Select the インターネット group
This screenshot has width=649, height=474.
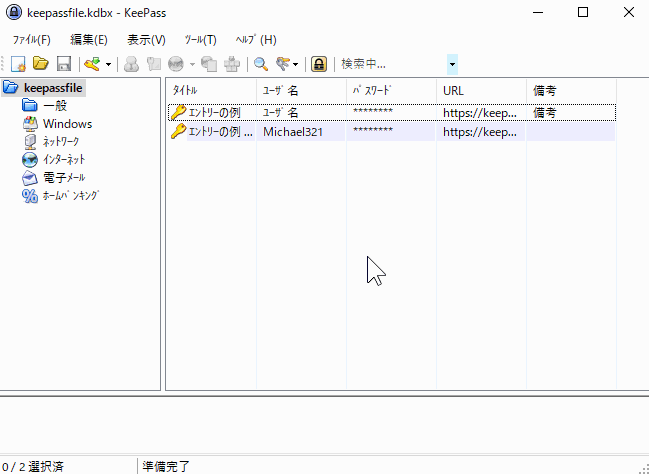tap(64, 159)
